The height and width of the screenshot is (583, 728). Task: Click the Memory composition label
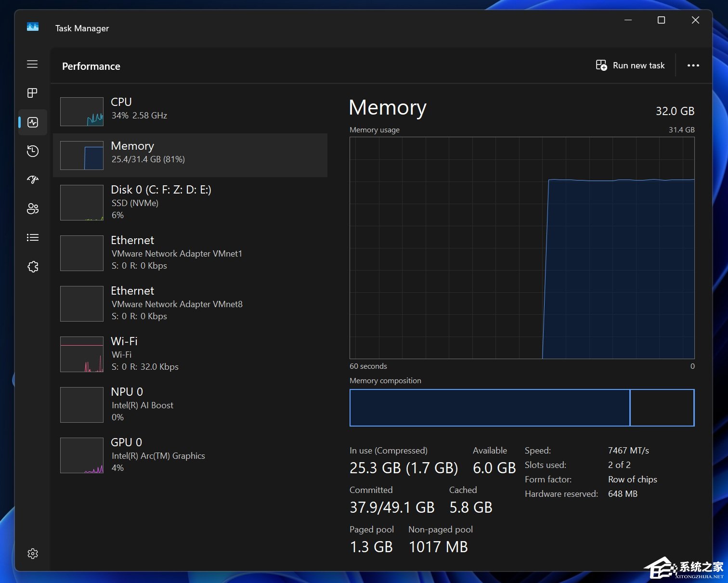pyautogui.click(x=385, y=381)
